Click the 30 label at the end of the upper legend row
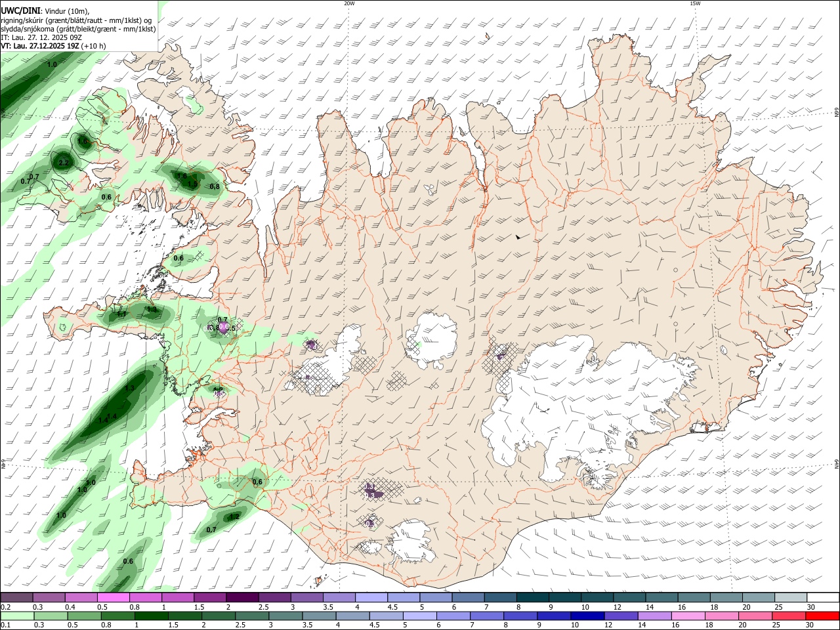 point(810,607)
